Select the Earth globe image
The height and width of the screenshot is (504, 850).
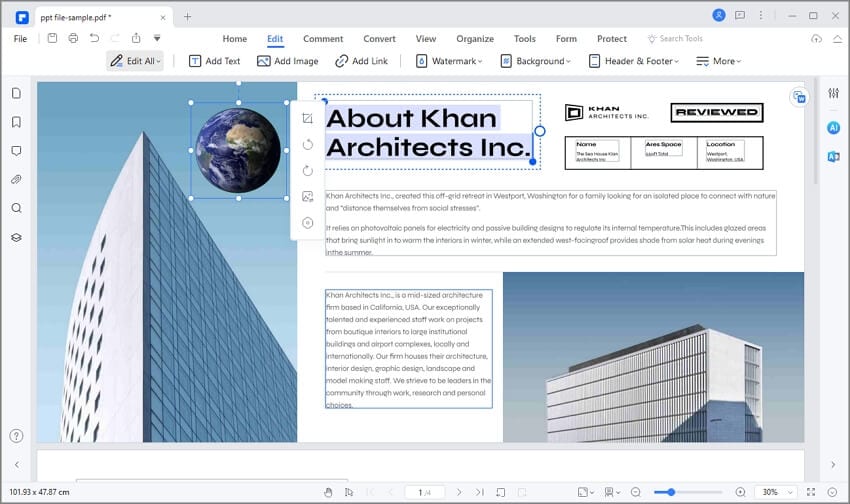(238, 150)
